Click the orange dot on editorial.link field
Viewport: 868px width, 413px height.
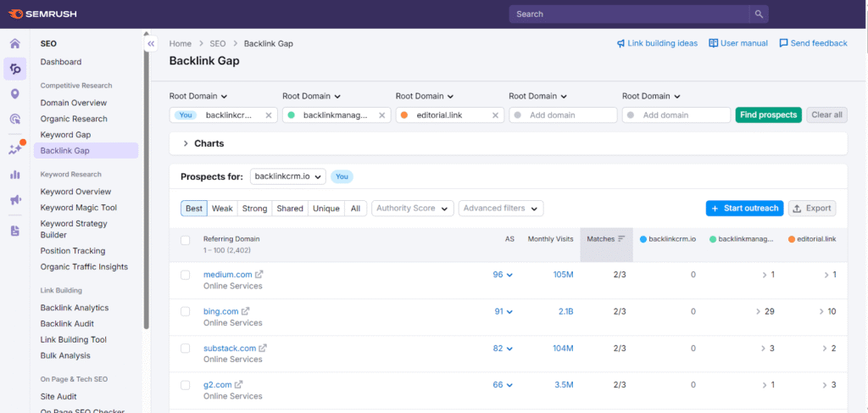[404, 115]
